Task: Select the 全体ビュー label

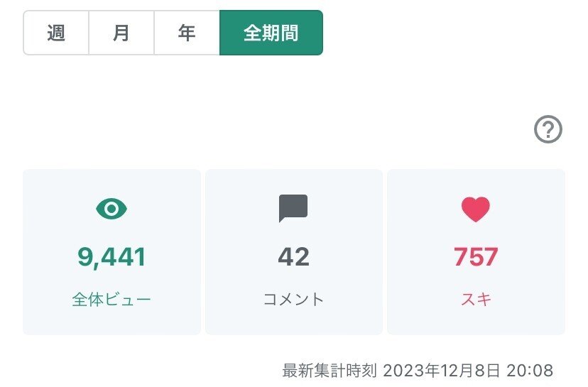Action: [x=111, y=299]
